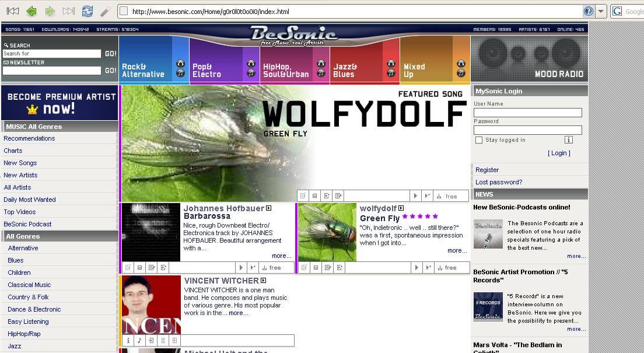This screenshot has height=353, width=644.
Task: Open the Barbarossa cover thumbnail
Action: (150, 232)
